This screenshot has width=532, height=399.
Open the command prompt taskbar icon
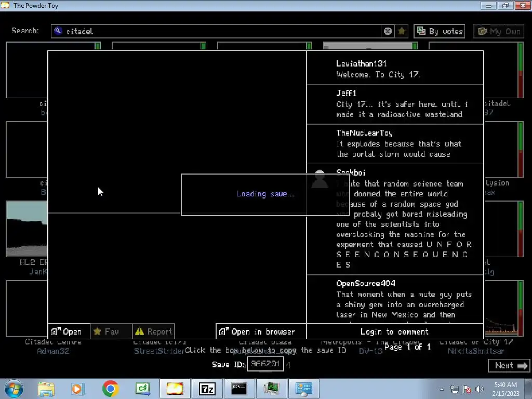coord(239,389)
